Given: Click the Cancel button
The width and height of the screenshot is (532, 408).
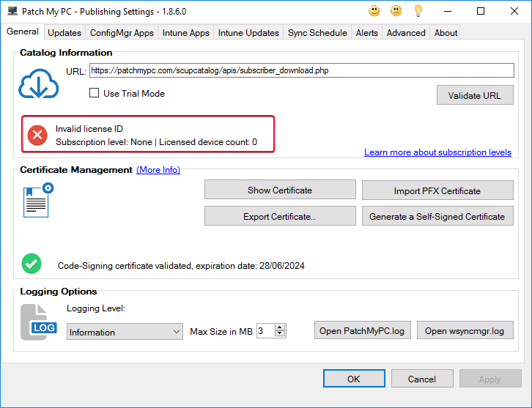Looking at the screenshot, I should point(422,379).
